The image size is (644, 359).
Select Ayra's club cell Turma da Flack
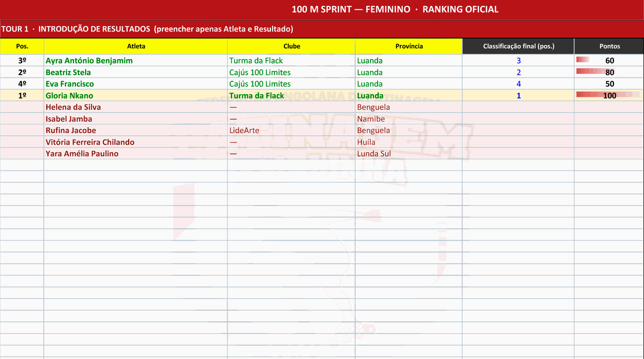[x=291, y=60]
